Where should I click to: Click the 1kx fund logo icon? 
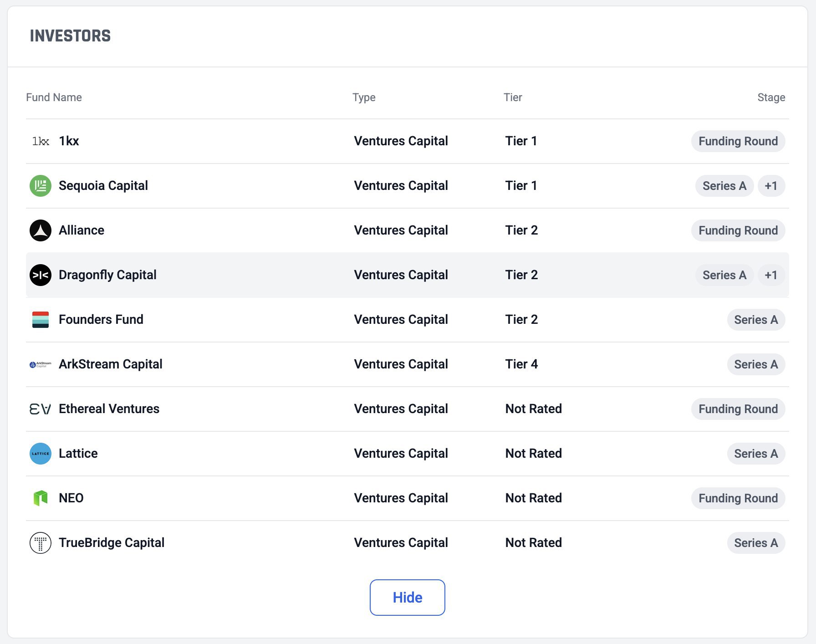coord(41,141)
